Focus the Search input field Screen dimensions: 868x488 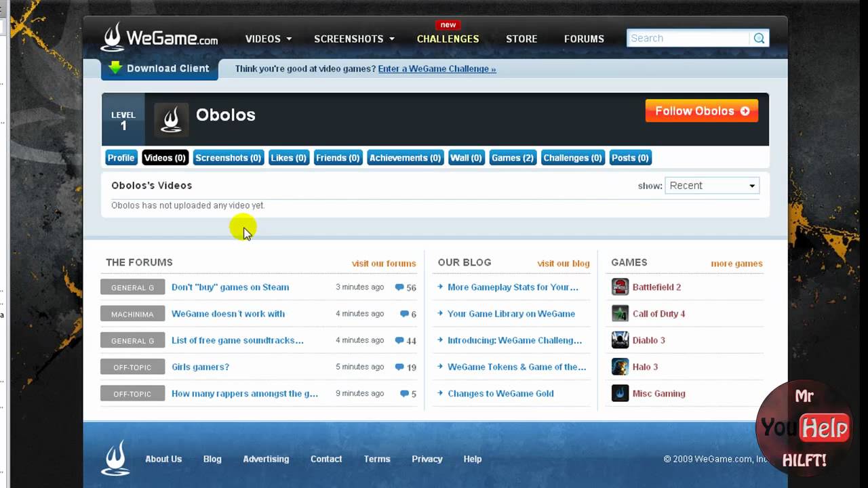688,39
